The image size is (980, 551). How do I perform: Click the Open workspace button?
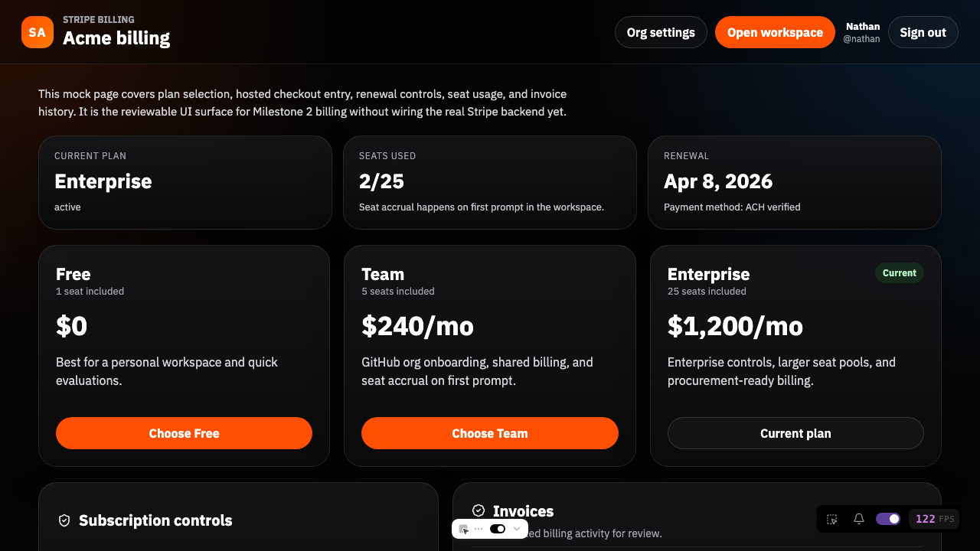(x=775, y=32)
